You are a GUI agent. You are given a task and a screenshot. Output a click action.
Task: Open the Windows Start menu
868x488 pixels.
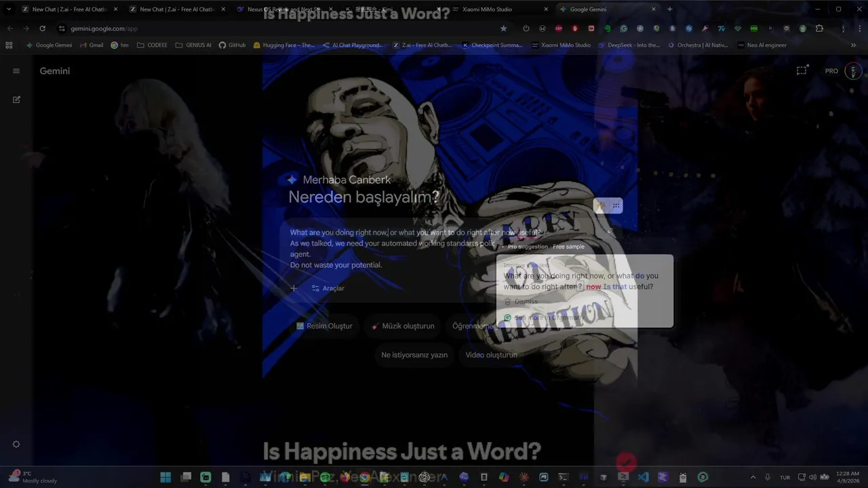165,477
